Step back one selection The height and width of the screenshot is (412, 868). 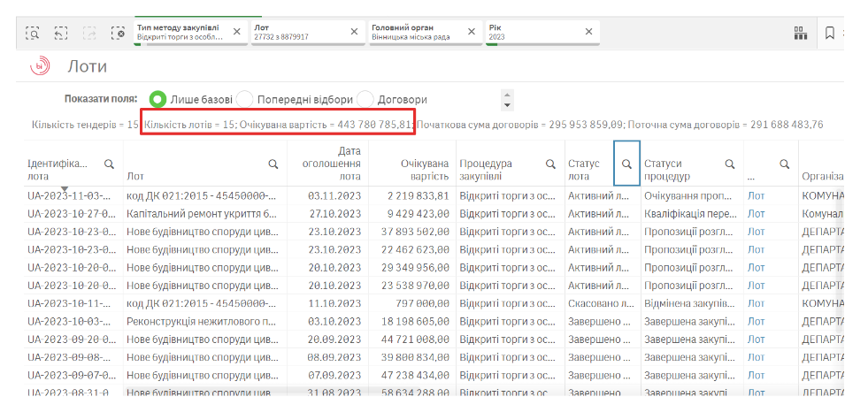[61, 33]
